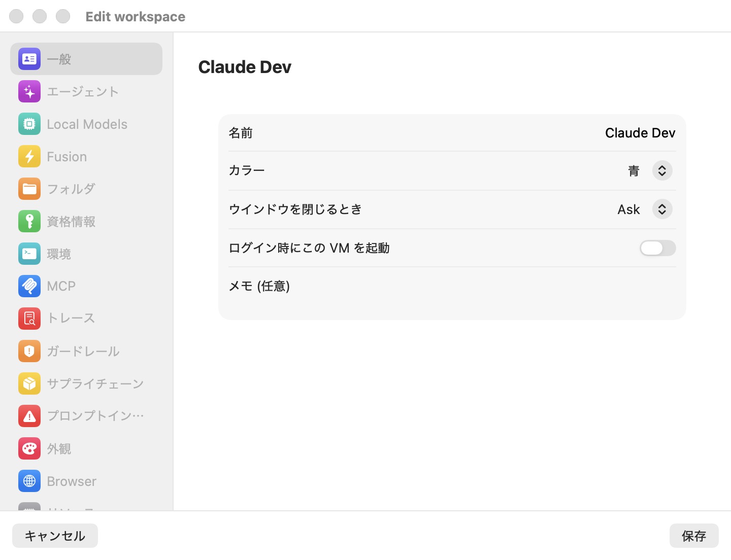Click the カラー row label
Image resolution: width=731 pixels, height=560 pixels.
point(247,170)
